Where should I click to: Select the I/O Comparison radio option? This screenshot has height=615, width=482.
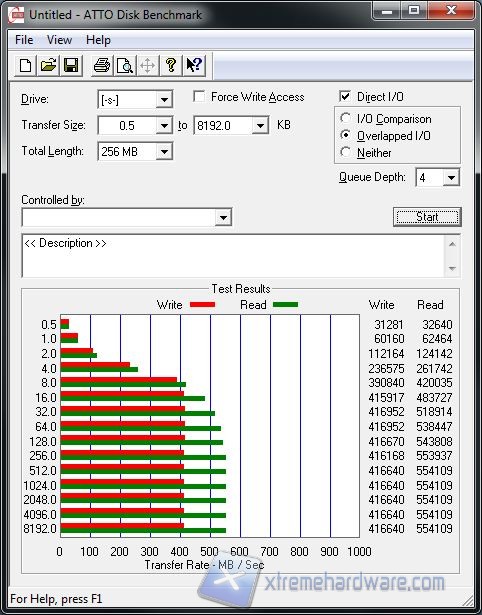point(346,118)
